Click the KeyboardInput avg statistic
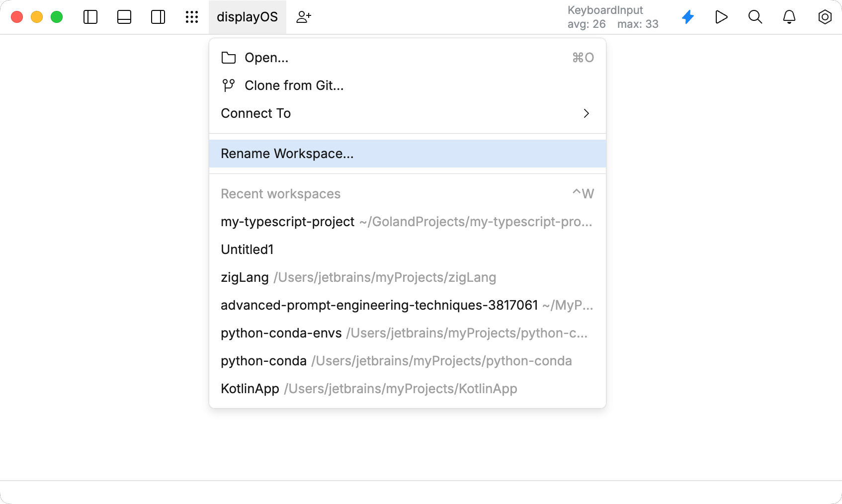Image resolution: width=842 pixels, height=504 pixels. coord(587,23)
